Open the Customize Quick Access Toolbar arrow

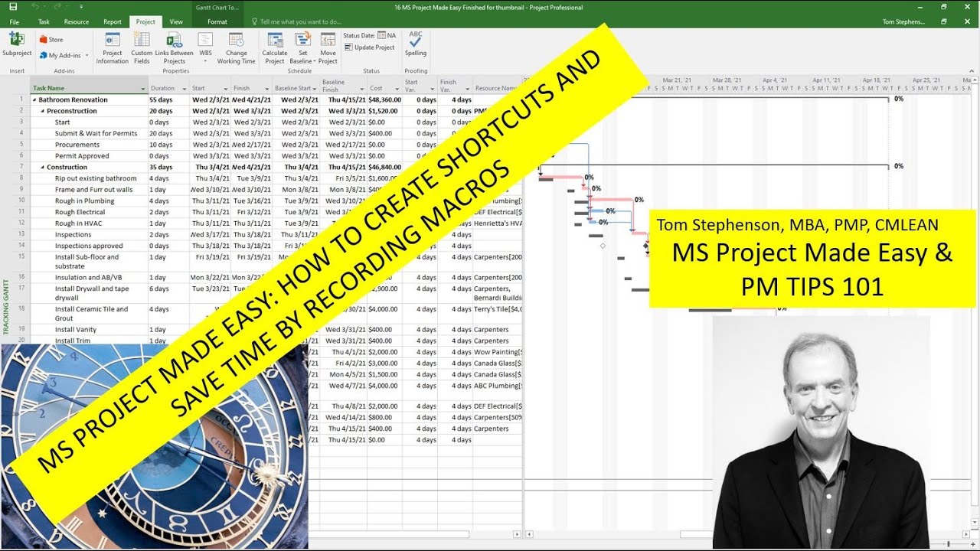80,7
